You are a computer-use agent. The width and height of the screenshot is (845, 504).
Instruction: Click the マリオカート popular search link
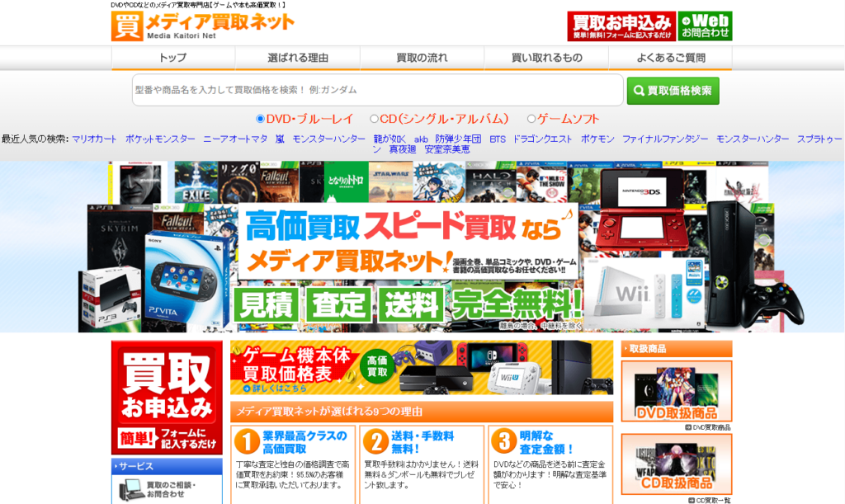(x=94, y=139)
